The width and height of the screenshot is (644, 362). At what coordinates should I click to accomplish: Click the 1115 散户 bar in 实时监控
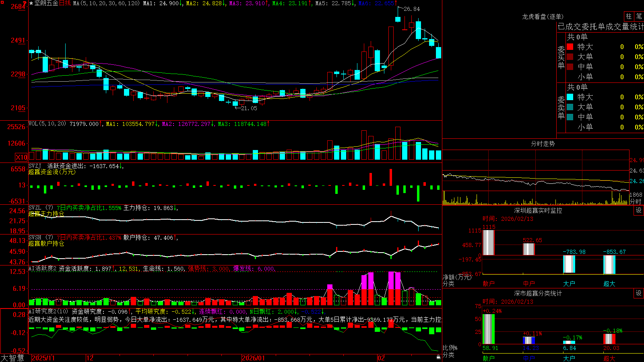coord(489,243)
